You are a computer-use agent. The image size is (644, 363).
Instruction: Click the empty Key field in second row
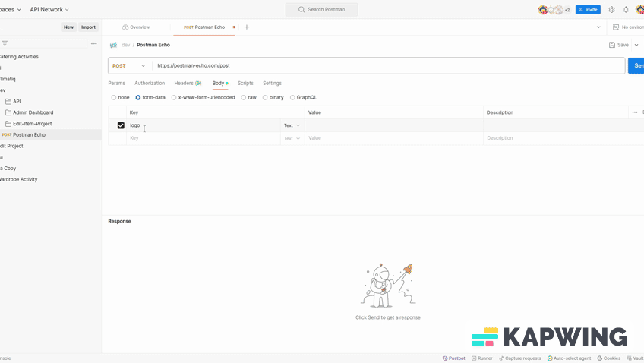(204, 138)
